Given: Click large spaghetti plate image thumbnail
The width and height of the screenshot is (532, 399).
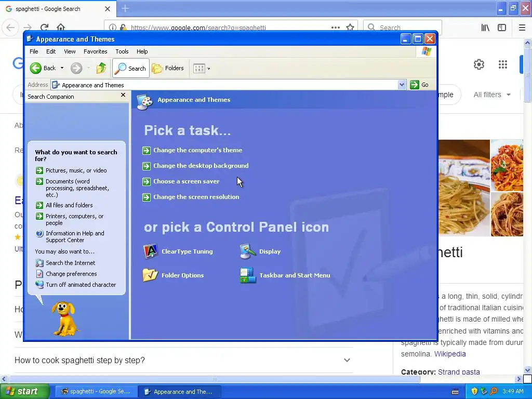Looking at the screenshot, I should 464,188.
